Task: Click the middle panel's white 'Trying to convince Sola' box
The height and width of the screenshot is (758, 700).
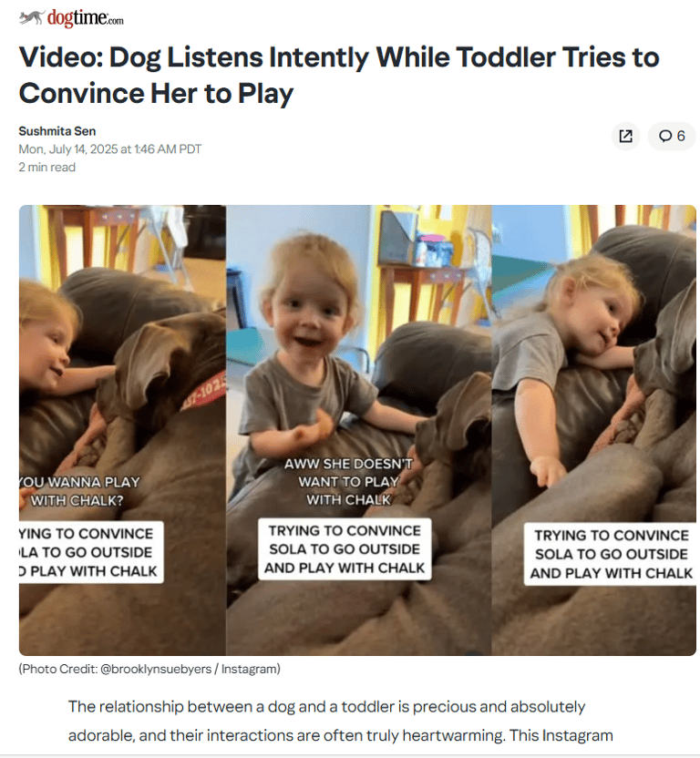Action: point(345,549)
